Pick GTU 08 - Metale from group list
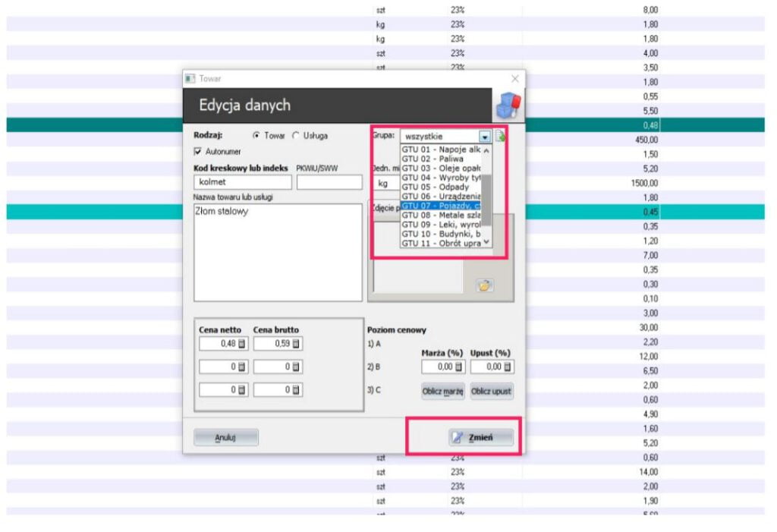Image resolution: width=777 pixels, height=532 pixels. [x=440, y=215]
